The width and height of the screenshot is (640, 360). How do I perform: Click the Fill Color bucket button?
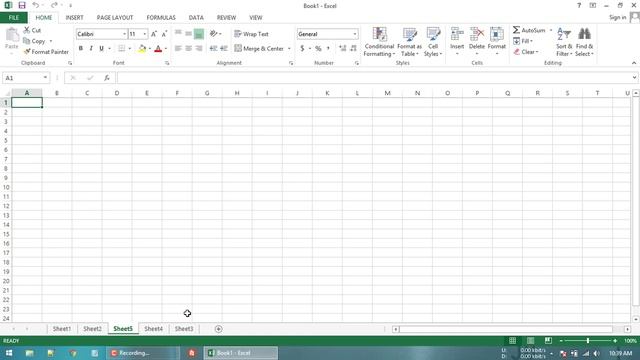(142, 49)
